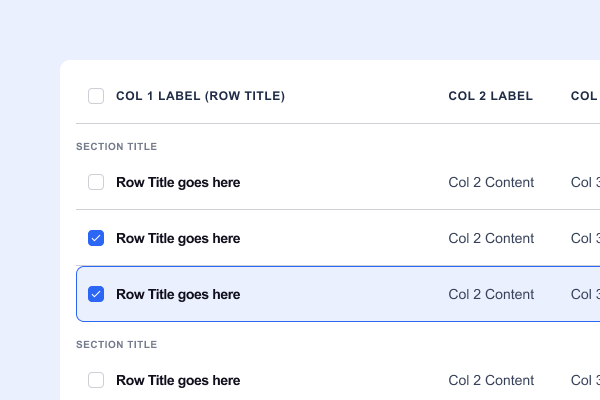The height and width of the screenshot is (400, 600).
Task: Check the unchecked row under the first section title
Action: [96, 182]
